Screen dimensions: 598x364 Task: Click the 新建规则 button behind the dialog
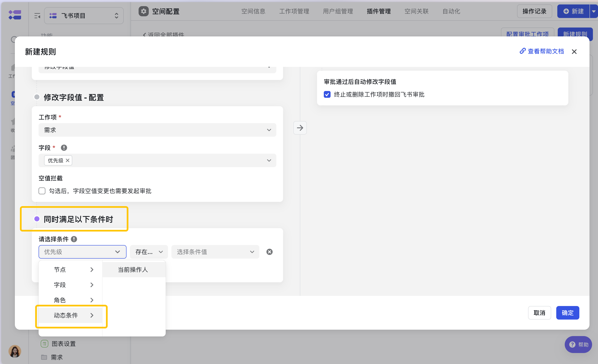575,33
